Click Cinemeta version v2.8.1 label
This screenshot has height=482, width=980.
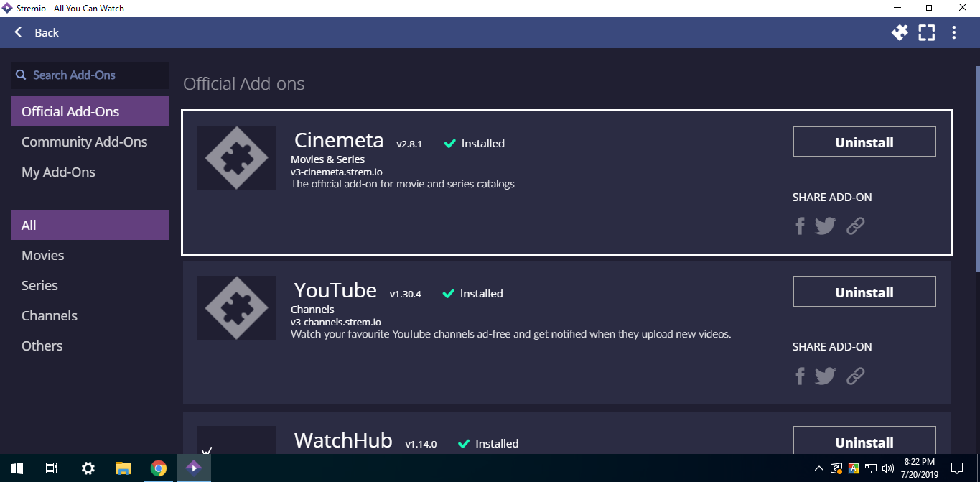pyautogui.click(x=409, y=144)
